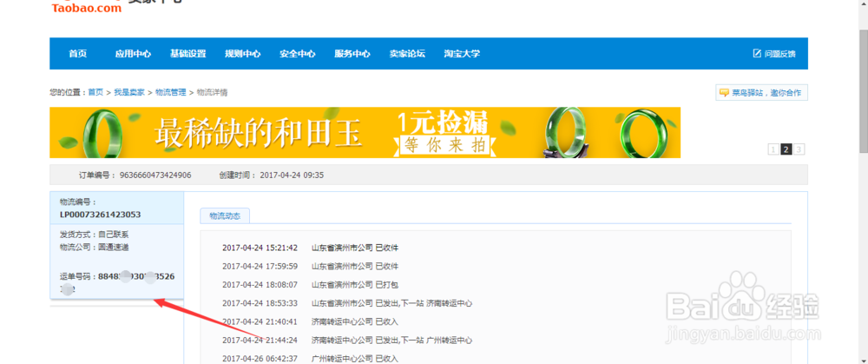The height and width of the screenshot is (364, 868).
Task: Click the Taobao.com logo
Action: [86, 7]
